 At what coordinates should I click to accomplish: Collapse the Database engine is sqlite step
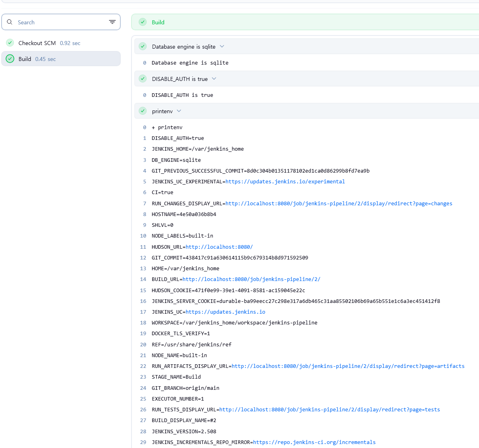[222, 46]
